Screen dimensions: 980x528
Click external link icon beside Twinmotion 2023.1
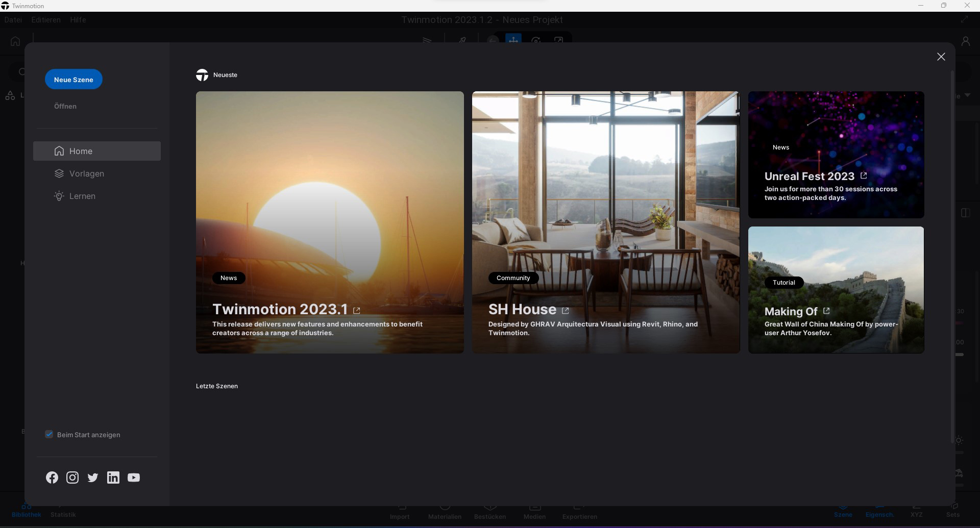click(x=357, y=310)
